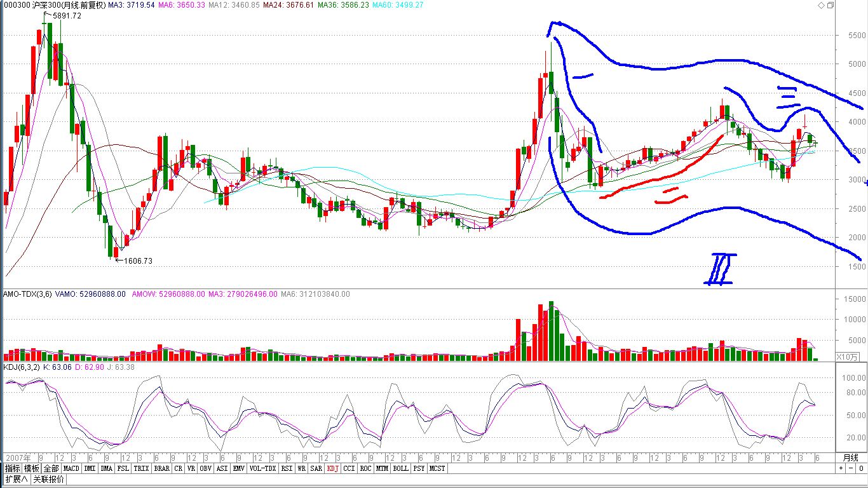Click the MA24: 3676.61 label
868x488 pixels.
[289, 5]
